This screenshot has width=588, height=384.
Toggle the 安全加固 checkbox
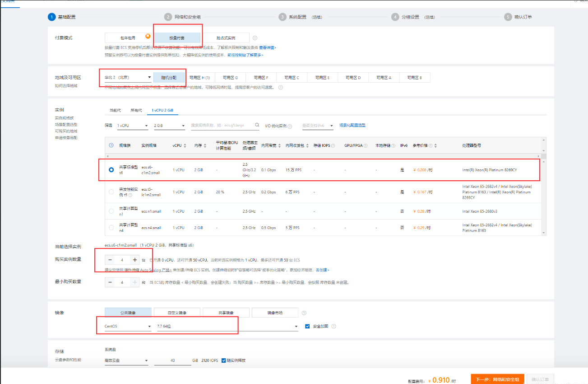coord(307,326)
